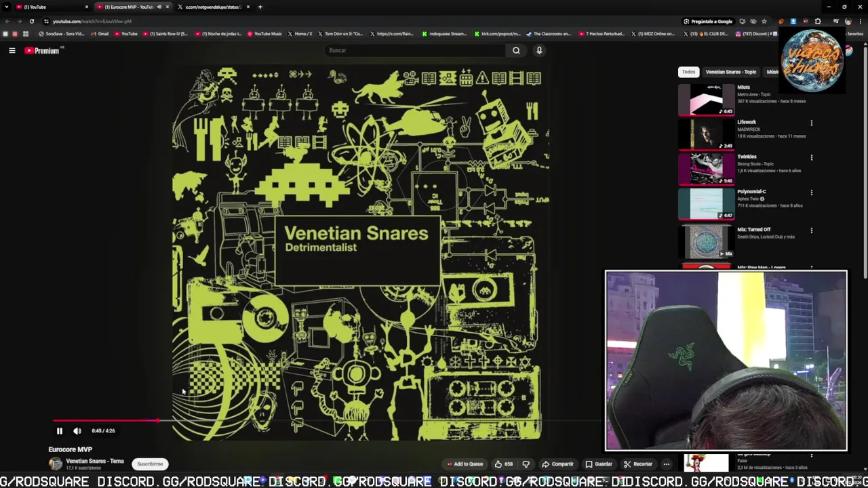Open the Chrome three-dots menu
The image size is (868, 488).
point(861,21)
